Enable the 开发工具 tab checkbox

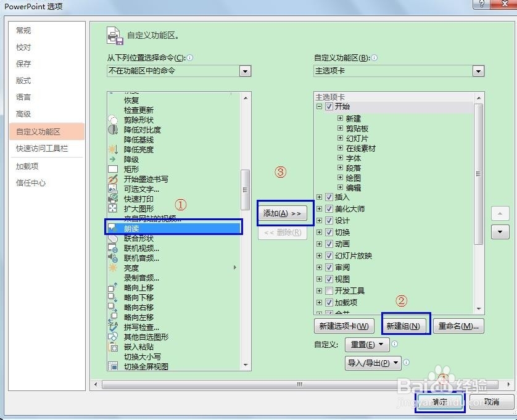click(329, 290)
